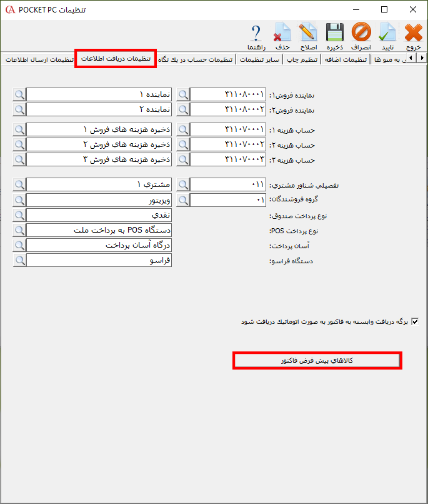Click magnifier beside نماینده فروش ۱ code field
The height and width of the screenshot is (504, 428).
183,94
